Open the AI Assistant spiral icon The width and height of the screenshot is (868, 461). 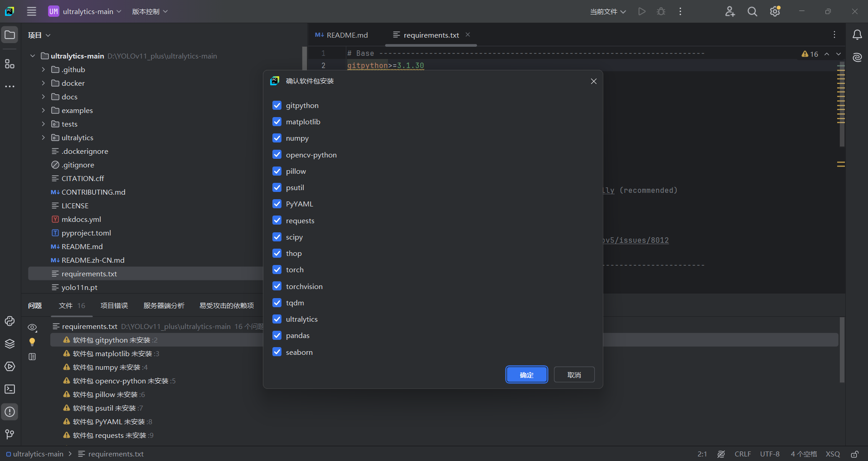857,58
